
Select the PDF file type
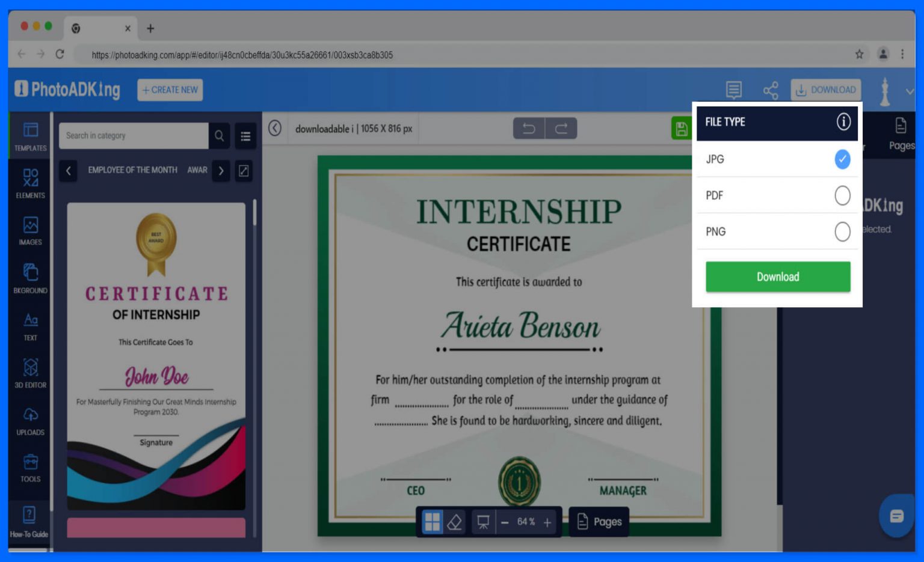842,195
